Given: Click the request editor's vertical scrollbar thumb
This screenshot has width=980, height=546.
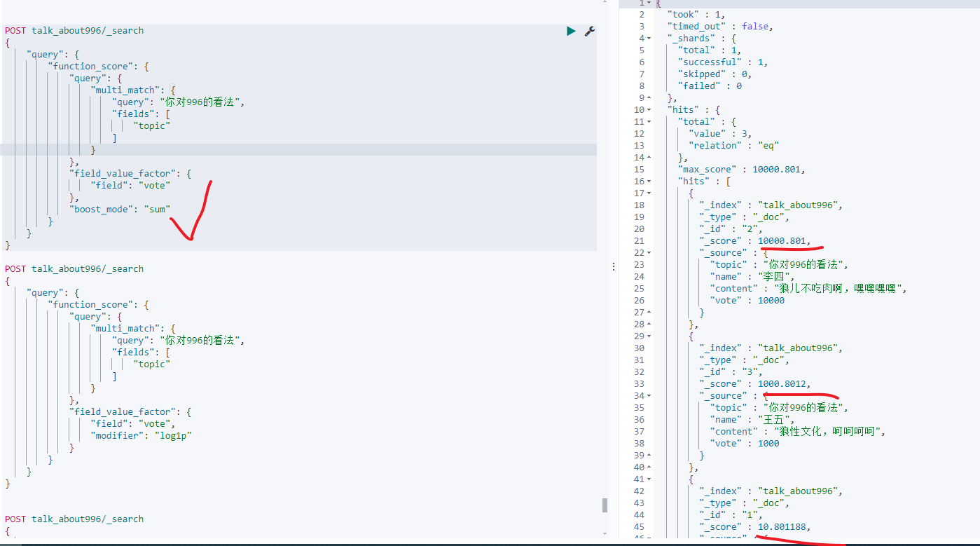Looking at the screenshot, I should 605,505.
